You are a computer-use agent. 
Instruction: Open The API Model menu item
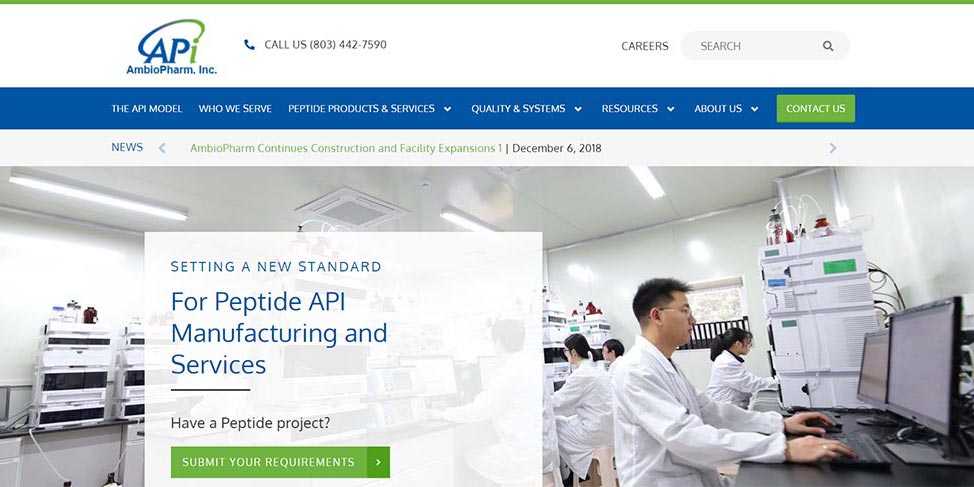tap(147, 109)
